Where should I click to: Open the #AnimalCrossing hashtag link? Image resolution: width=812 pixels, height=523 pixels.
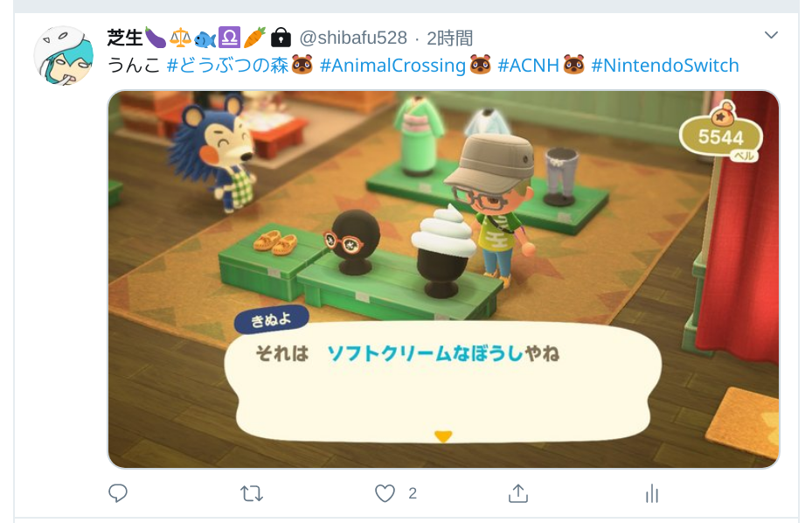pyautogui.click(x=393, y=66)
